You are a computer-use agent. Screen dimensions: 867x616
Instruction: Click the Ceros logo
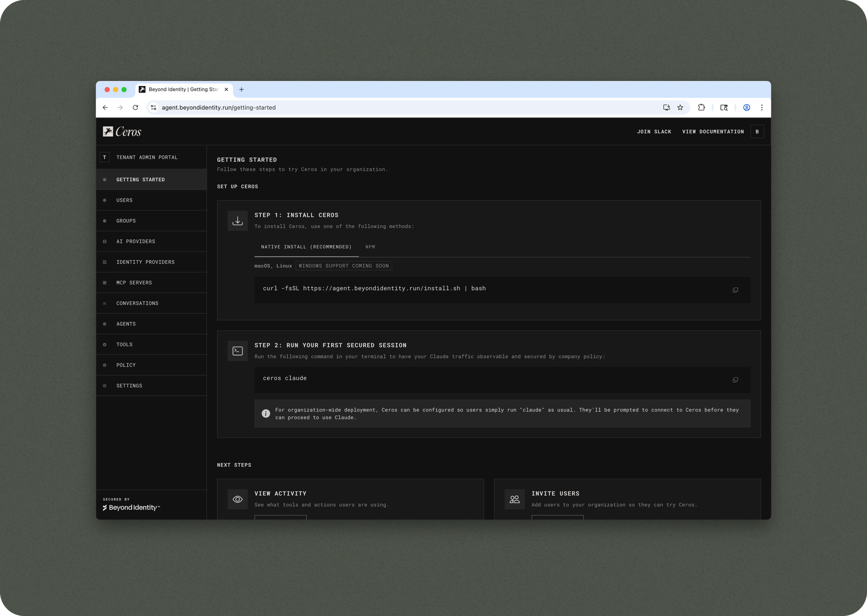coord(122,132)
